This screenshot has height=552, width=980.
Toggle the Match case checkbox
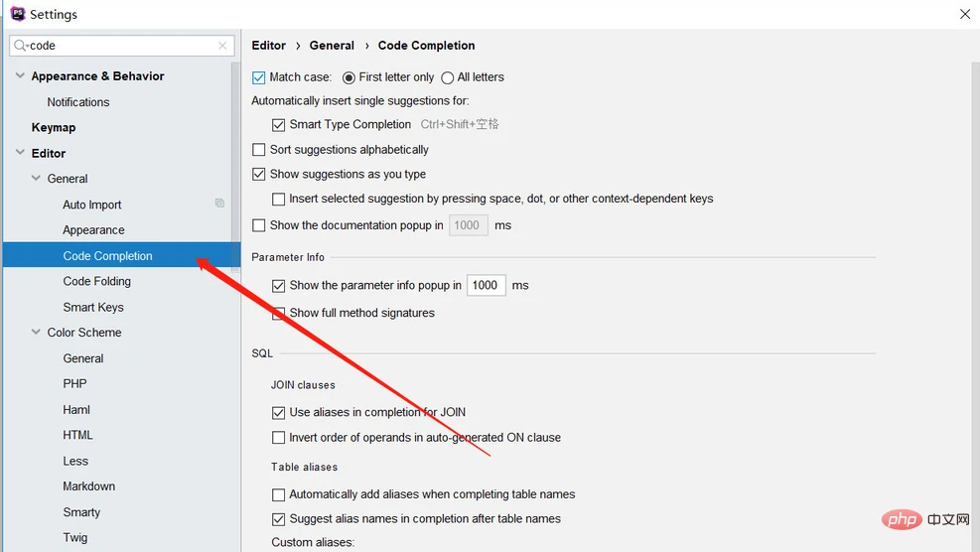coord(259,77)
